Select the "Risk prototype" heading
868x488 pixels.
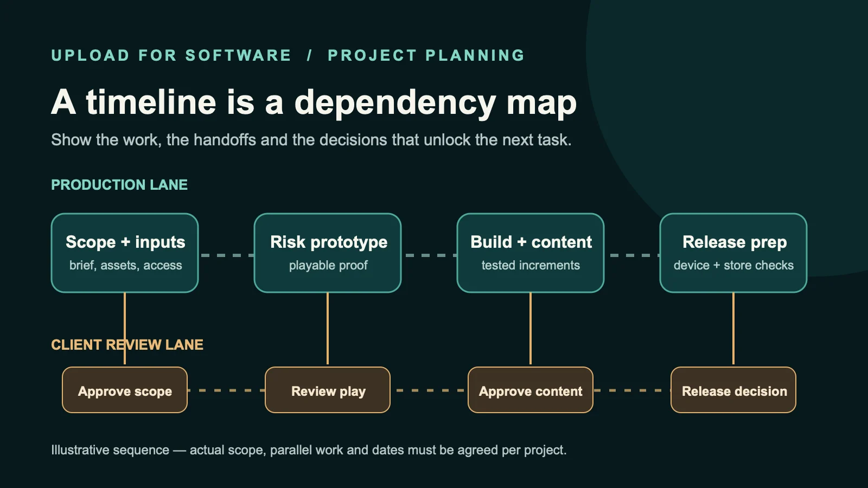[x=329, y=242]
